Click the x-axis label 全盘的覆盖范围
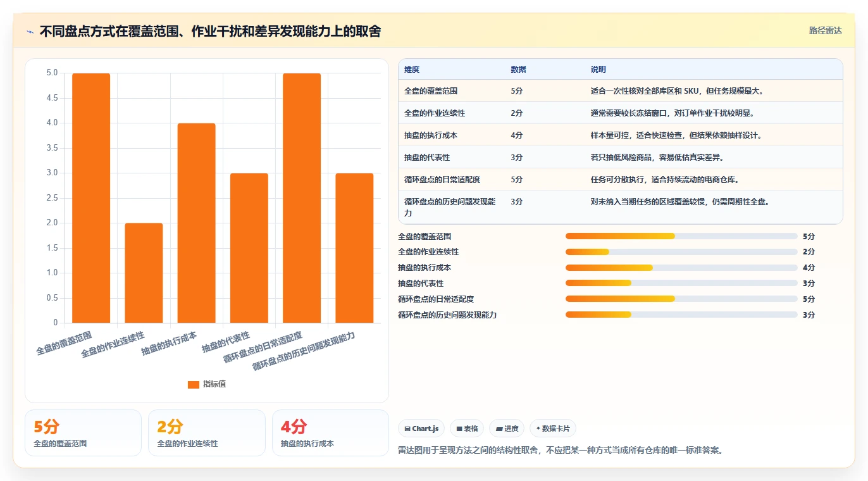The image size is (868, 481). pyautogui.click(x=65, y=342)
